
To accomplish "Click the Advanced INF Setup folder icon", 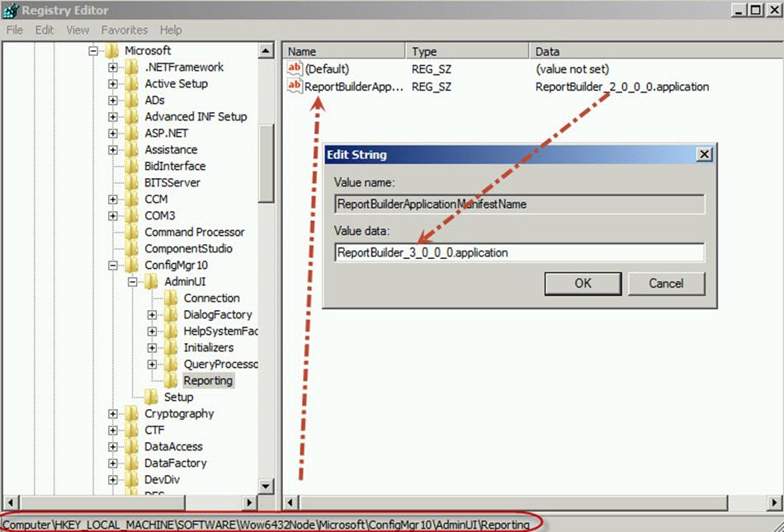I will [132, 116].
